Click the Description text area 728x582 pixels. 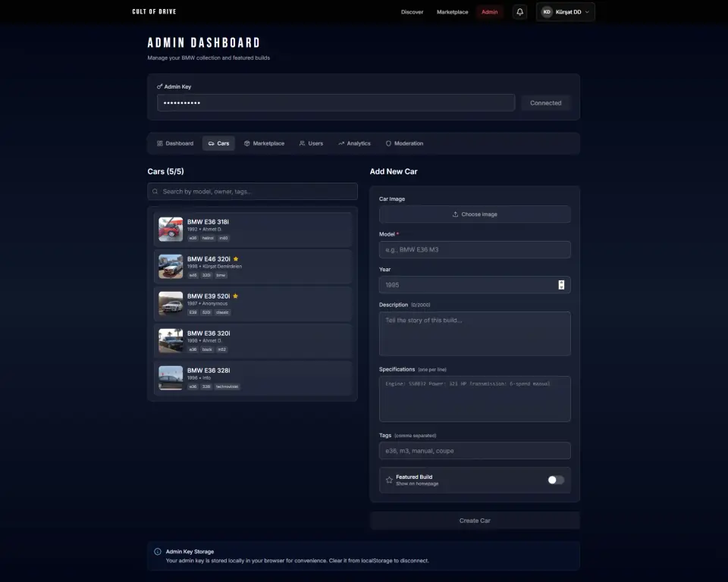click(475, 333)
